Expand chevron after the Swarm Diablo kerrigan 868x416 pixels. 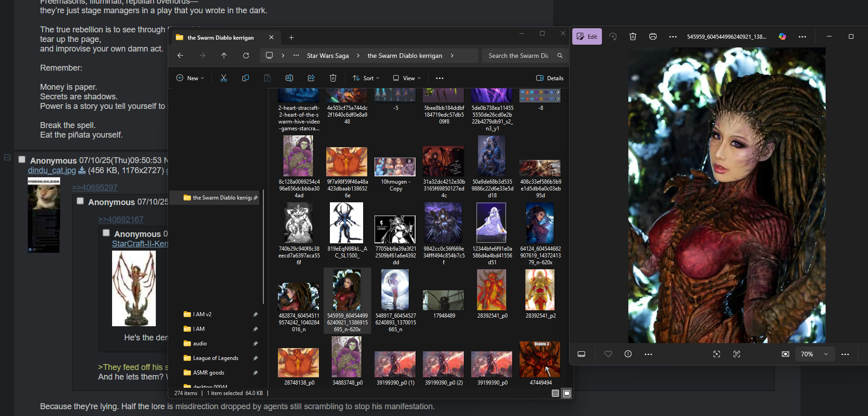tap(452, 56)
